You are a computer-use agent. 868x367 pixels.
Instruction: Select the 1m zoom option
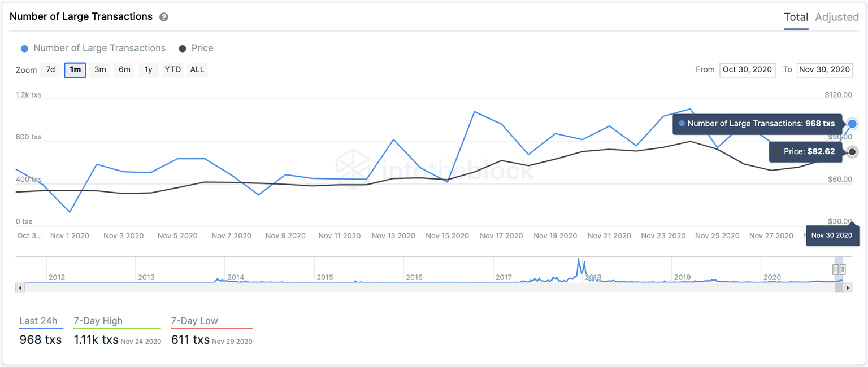point(75,70)
